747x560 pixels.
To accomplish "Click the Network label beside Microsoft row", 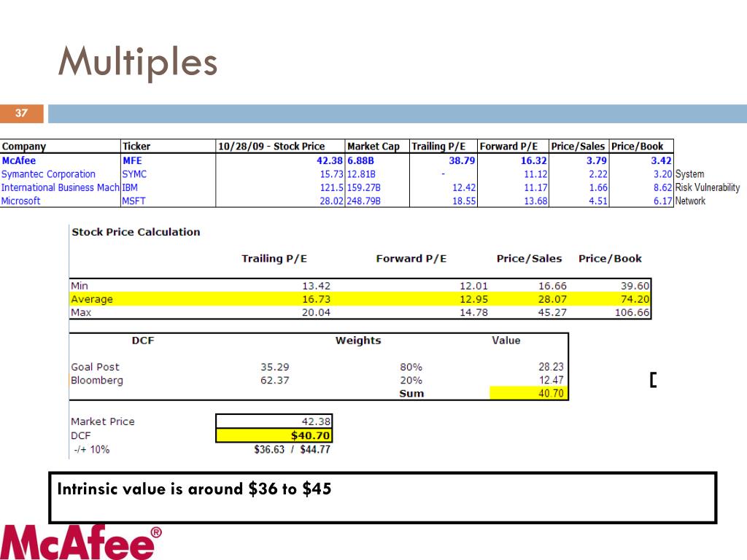I will [x=690, y=201].
